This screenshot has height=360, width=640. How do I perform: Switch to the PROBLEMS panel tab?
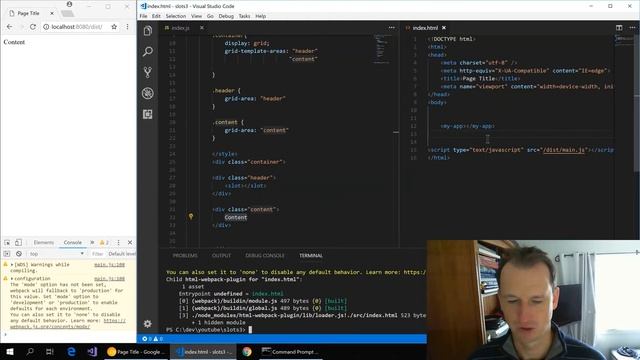tap(185, 256)
